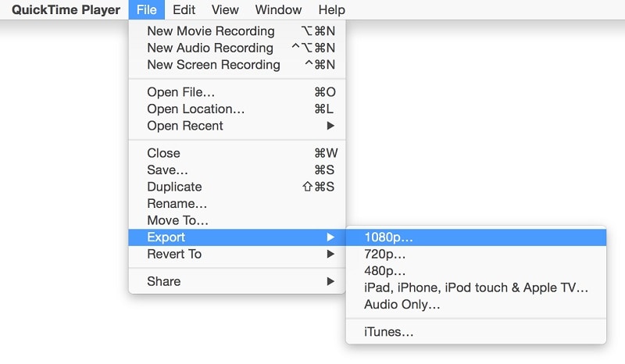Open the Edit menu
The image size is (625, 364).
(184, 10)
